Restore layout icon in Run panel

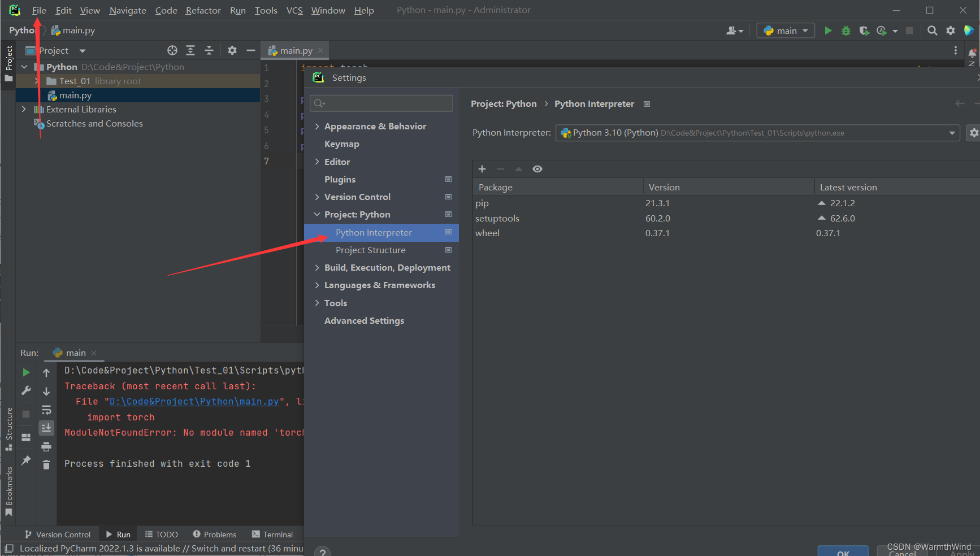click(x=26, y=437)
